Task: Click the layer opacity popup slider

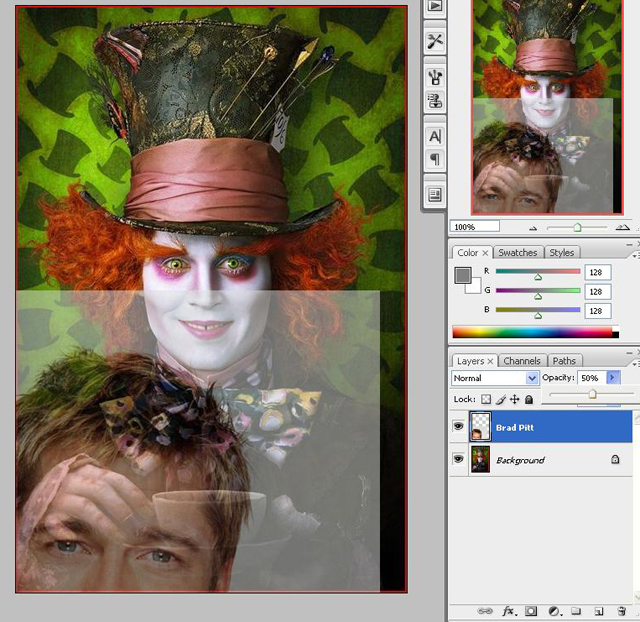Action: 592,394
